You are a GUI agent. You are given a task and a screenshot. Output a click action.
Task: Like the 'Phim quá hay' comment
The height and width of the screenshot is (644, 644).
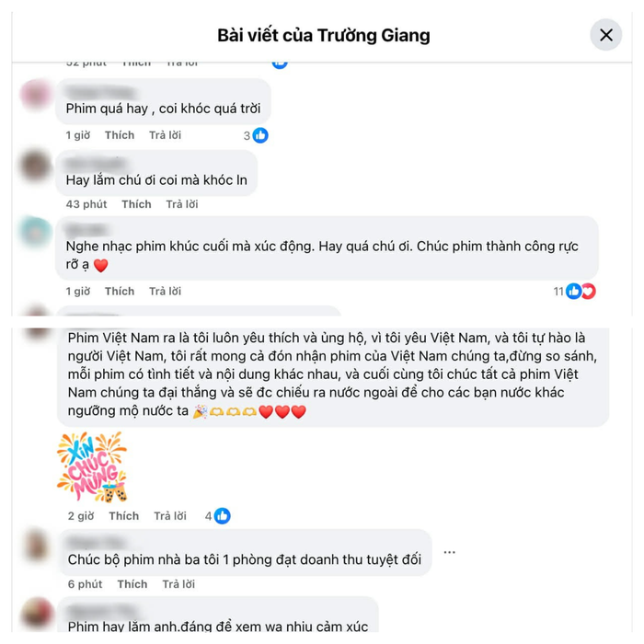[x=120, y=135]
